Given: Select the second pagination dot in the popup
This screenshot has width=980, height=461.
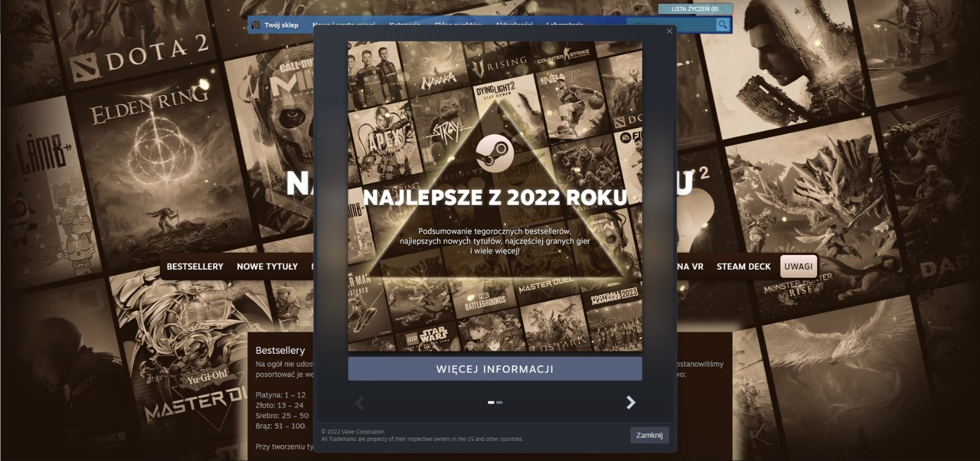Looking at the screenshot, I should 499,402.
